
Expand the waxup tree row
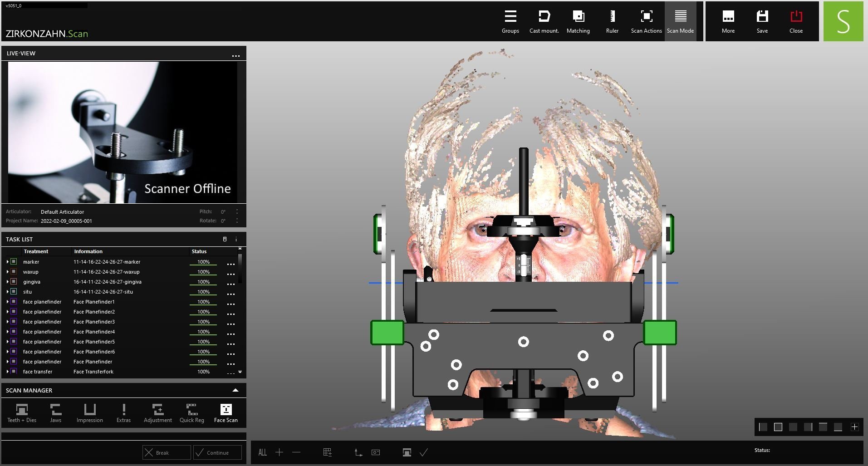coord(8,272)
